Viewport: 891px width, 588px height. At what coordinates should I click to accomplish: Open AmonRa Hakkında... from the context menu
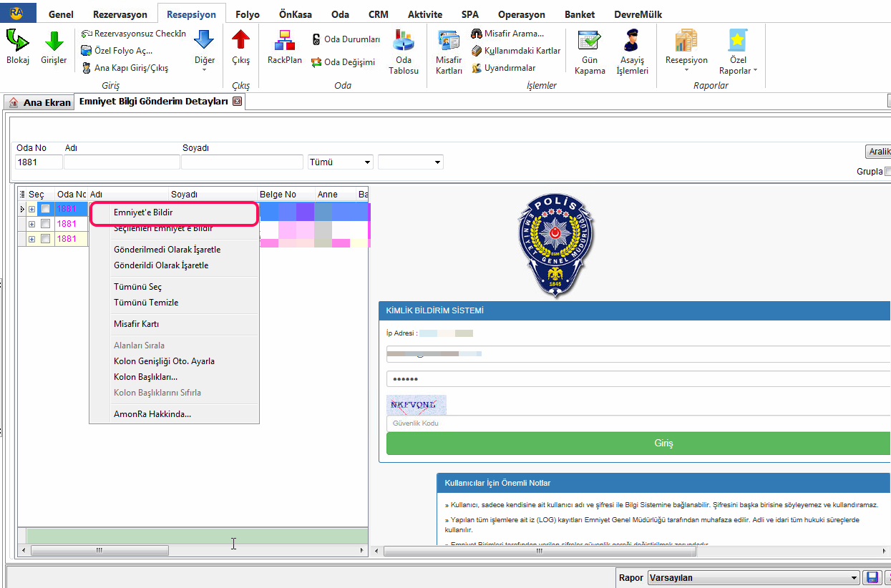click(x=174, y=414)
